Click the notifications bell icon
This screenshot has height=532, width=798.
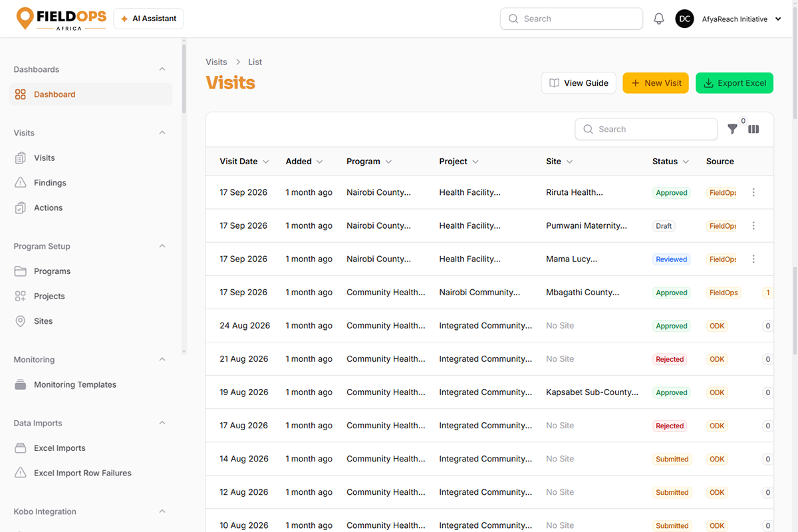659,19
